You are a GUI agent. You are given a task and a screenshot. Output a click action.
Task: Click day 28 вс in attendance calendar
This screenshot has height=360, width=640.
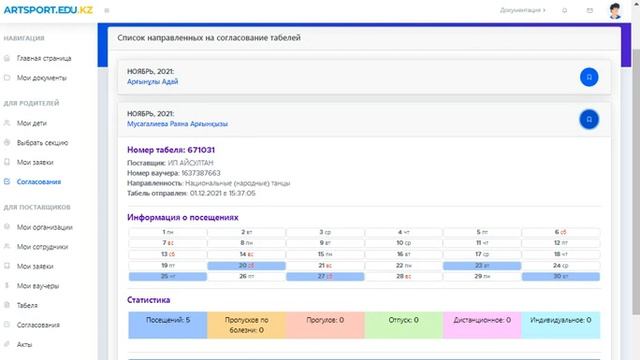pyautogui.click(x=404, y=277)
